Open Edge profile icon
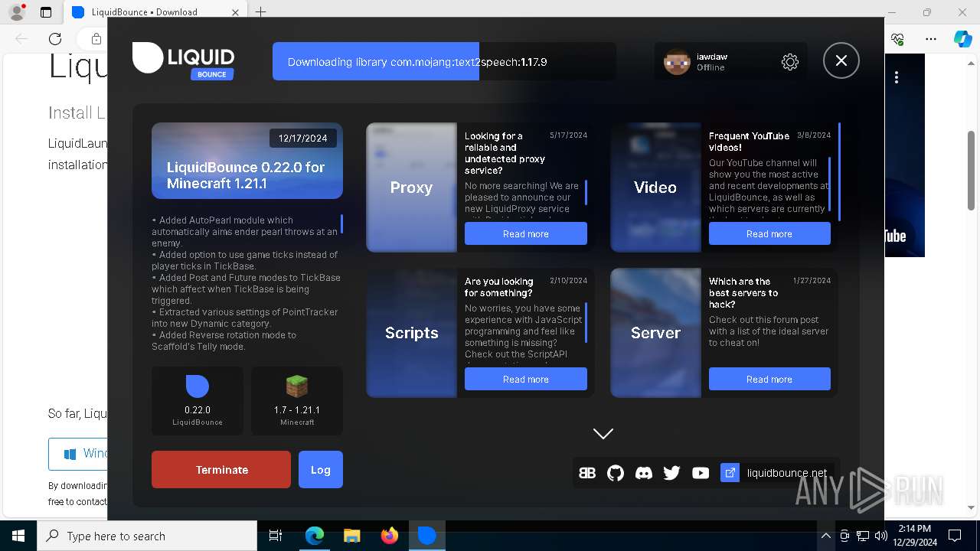This screenshot has height=551, width=980. [x=17, y=12]
